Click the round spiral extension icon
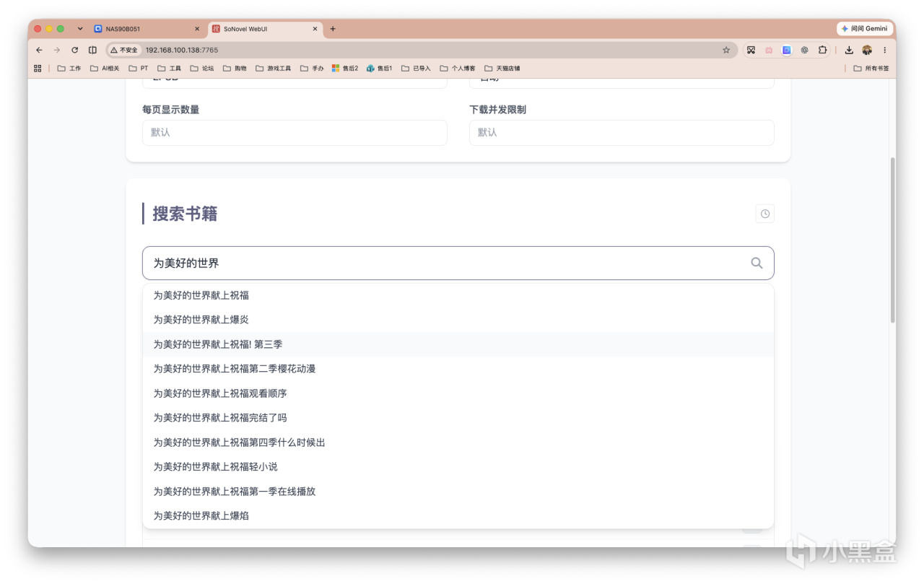This screenshot has width=924, height=584. click(x=804, y=50)
